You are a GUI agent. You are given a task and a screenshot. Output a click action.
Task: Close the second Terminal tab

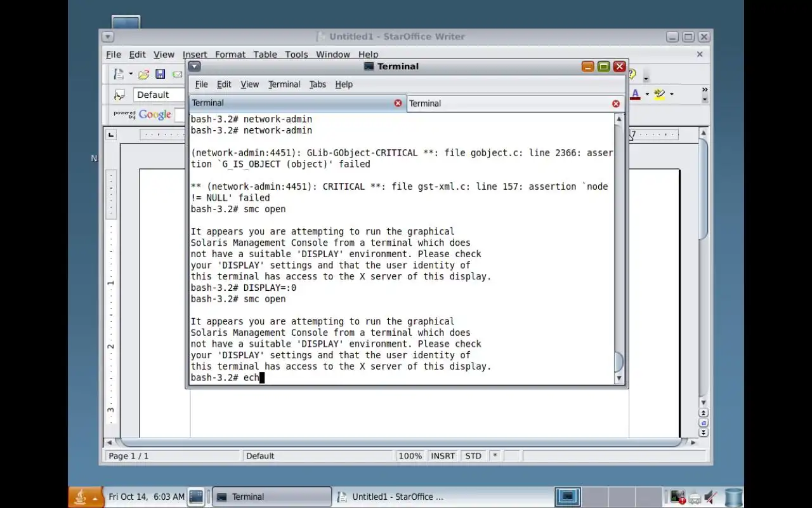(615, 104)
